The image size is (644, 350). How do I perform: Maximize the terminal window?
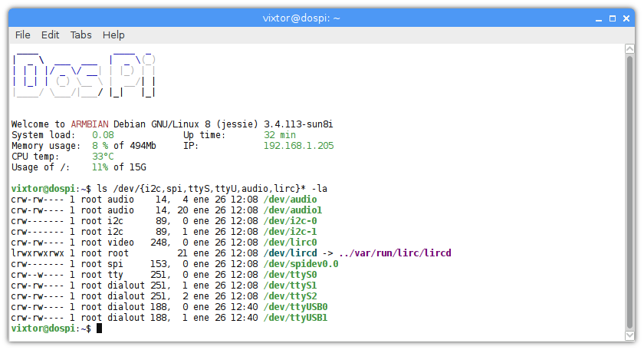(x=613, y=18)
